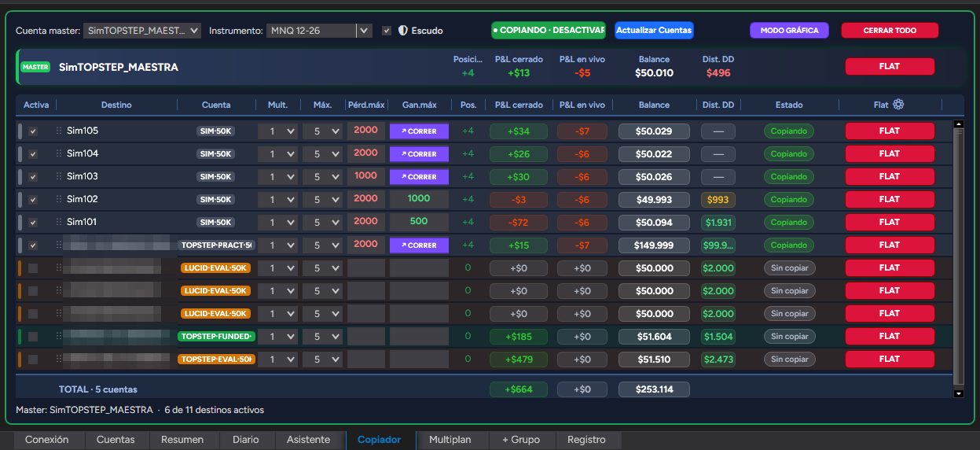
Task: Open Flat column settings gear
Action: pos(898,105)
